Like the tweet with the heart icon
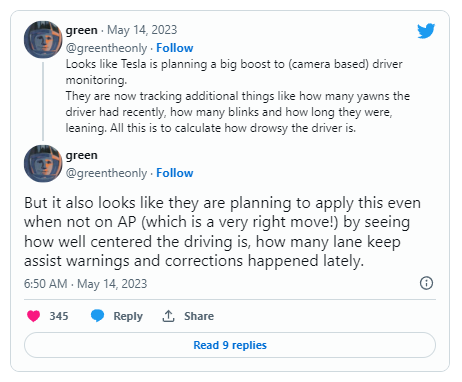Viewport: 462px width, 382px height. click(33, 316)
